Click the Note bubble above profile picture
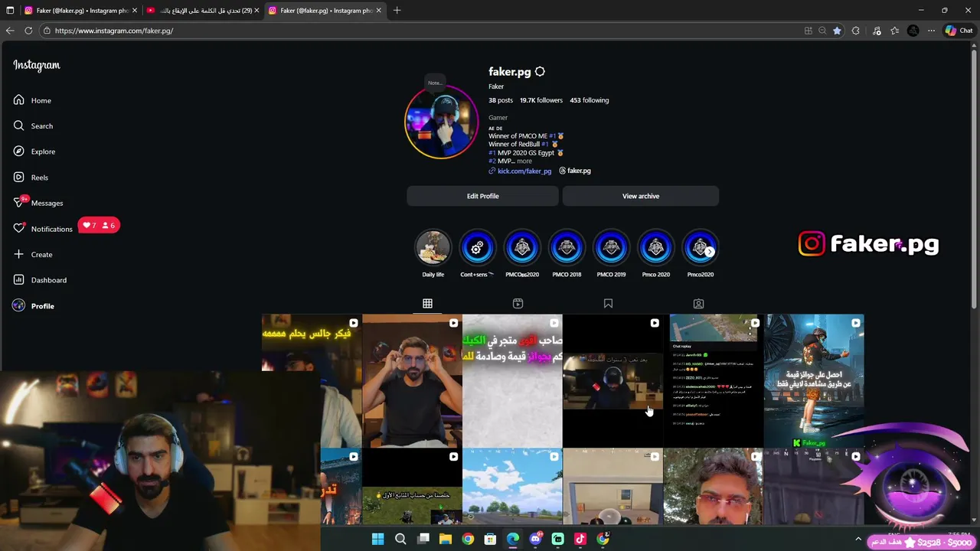 click(x=435, y=83)
